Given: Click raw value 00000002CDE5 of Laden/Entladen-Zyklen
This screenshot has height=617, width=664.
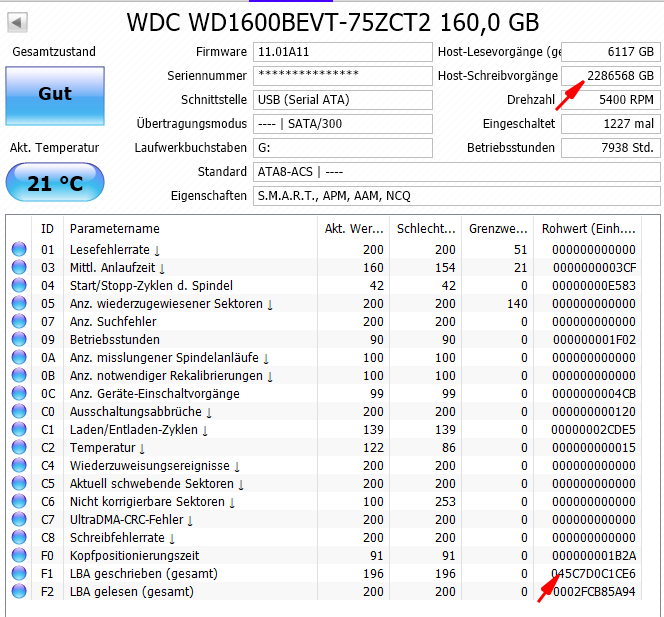Looking at the screenshot, I should [x=594, y=430].
